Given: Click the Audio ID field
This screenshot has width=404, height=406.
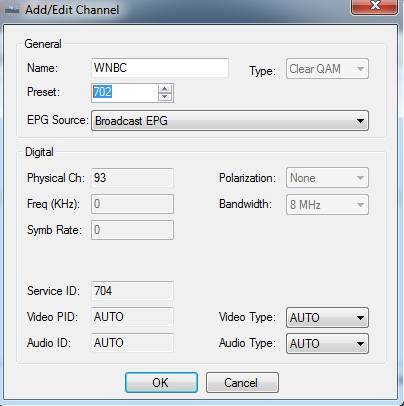Looking at the screenshot, I should pyautogui.click(x=132, y=343).
